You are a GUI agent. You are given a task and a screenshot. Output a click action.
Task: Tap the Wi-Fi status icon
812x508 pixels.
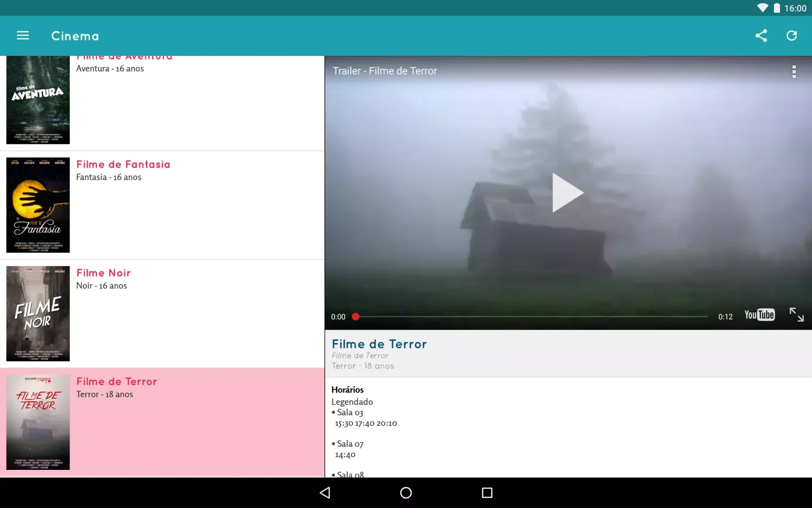[x=762, y=8]
